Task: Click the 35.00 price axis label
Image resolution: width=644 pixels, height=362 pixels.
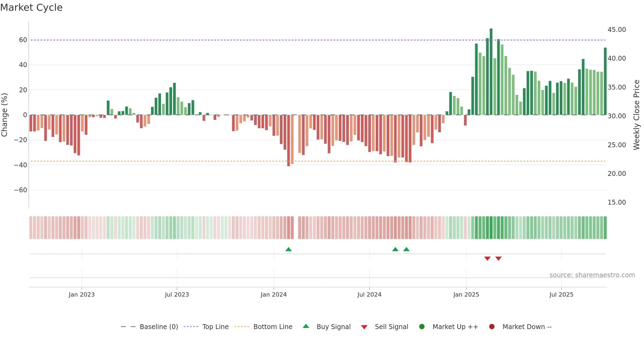Action: point(617,87)
